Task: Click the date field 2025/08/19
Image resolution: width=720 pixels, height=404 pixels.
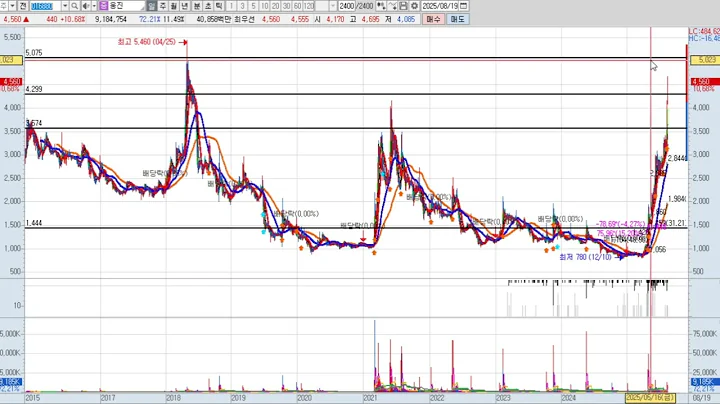Action: click(440, 6)
